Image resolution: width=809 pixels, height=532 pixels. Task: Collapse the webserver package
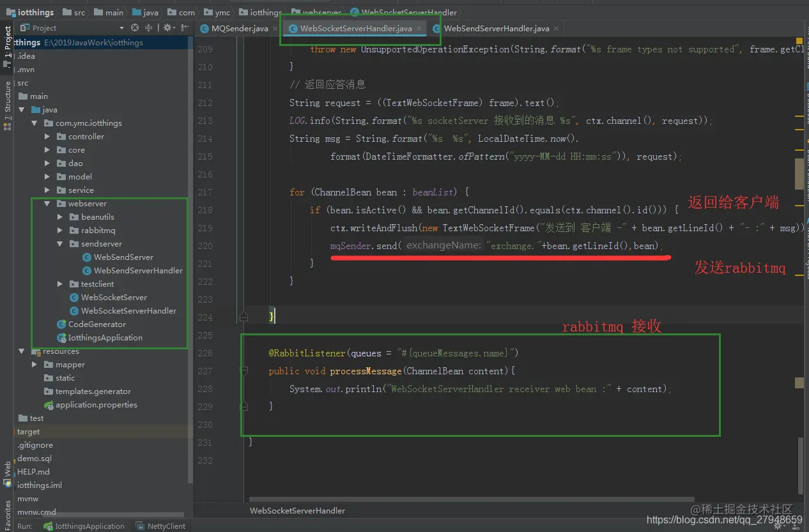tap(47, 204)
